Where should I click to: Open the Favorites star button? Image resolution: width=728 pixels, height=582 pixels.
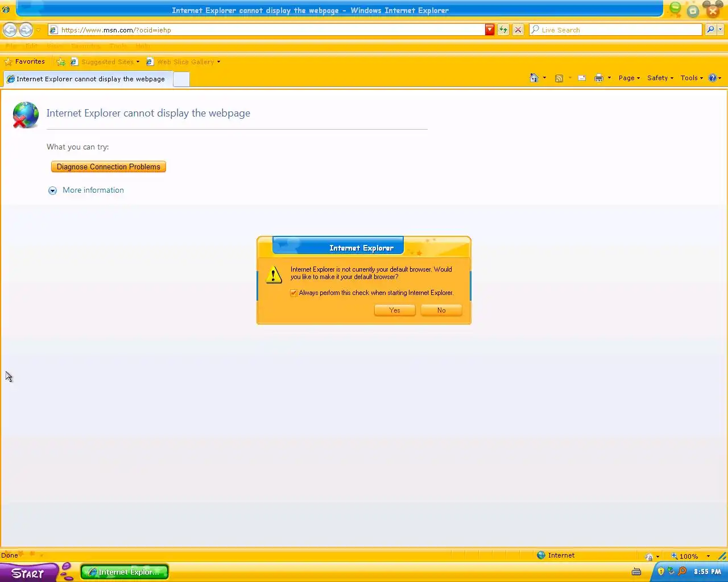(24, 61)
